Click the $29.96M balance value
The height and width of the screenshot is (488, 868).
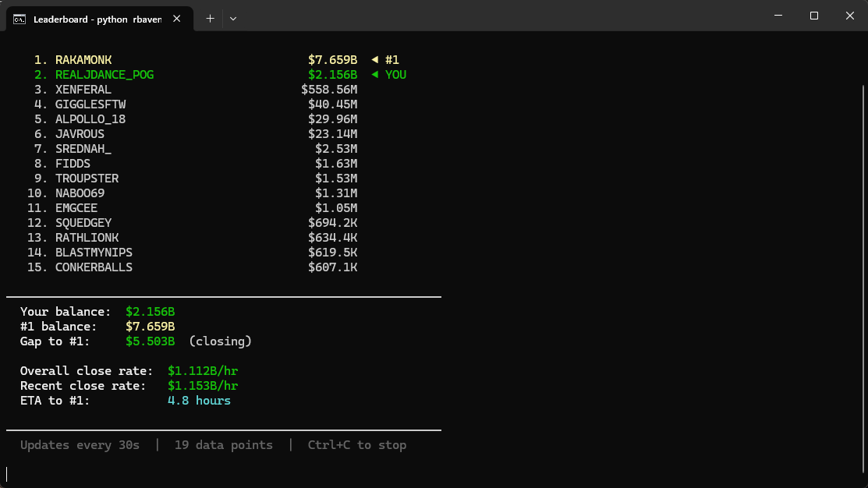click(x=333, y=119)
